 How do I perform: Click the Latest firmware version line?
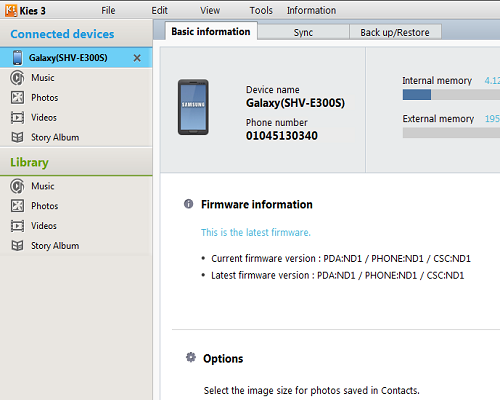point(337,275)
